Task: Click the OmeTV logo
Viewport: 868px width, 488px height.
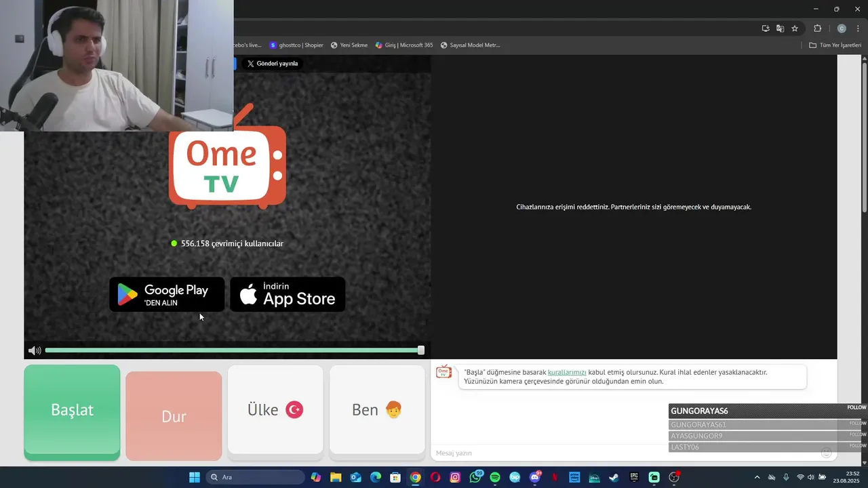Action: coord(228,157)
